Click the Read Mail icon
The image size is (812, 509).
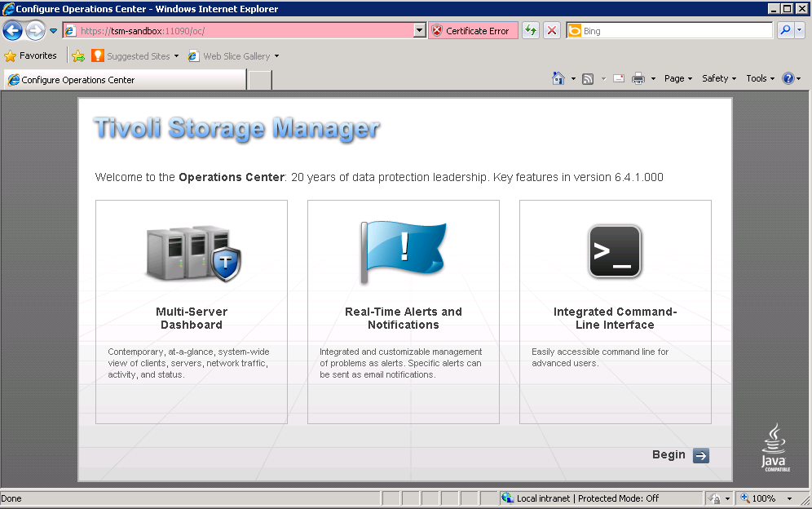pos(619,78)
